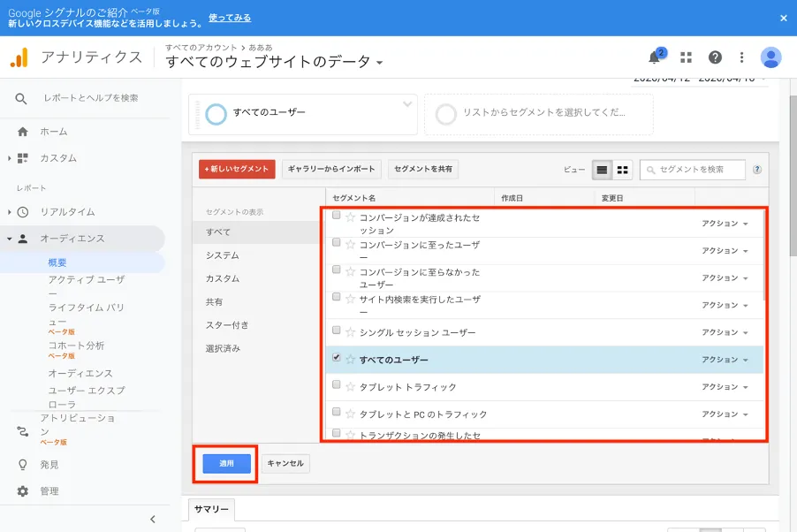Image resolution: width=797 pixels, height=532 pixels.
Task: Open アクション dropdown for タブレット トラフィック
Action: 725,387
